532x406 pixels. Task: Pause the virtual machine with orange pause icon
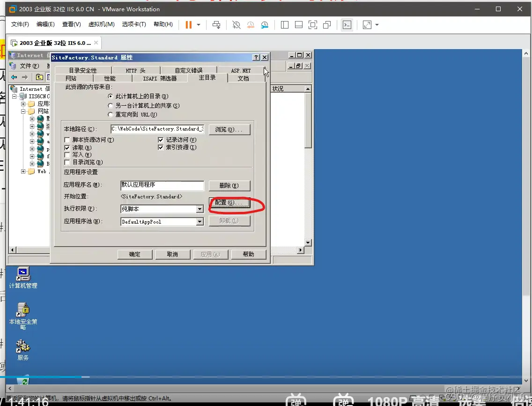[189, 25]
